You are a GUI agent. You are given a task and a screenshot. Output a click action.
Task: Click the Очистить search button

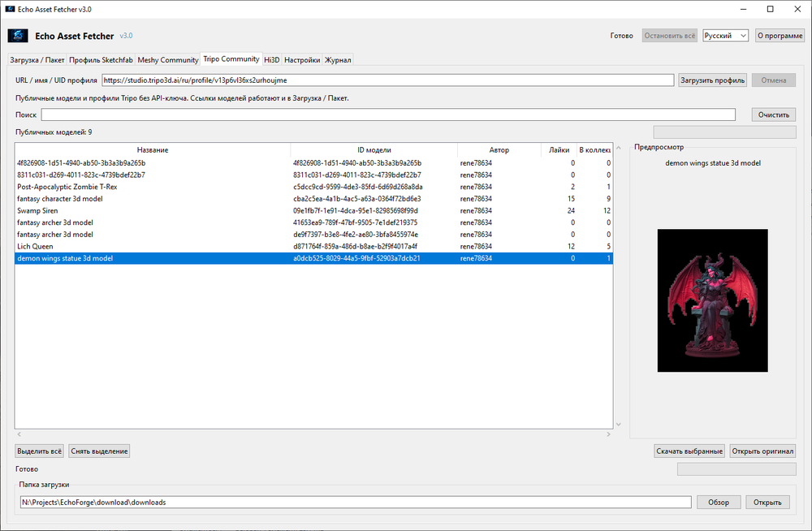coord(774,115)
